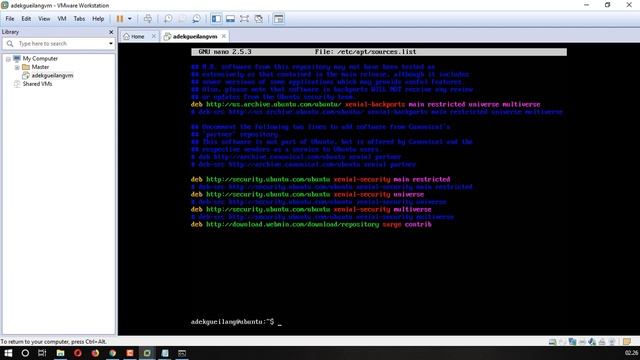
Task: Toggle Show or hide library toolbar button
Action: [216, 19]
